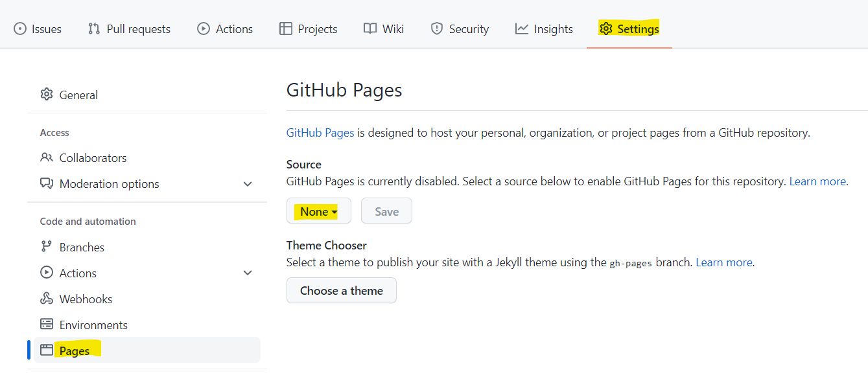Select the Settings tab
868x379 pixels.
[629, 29]
